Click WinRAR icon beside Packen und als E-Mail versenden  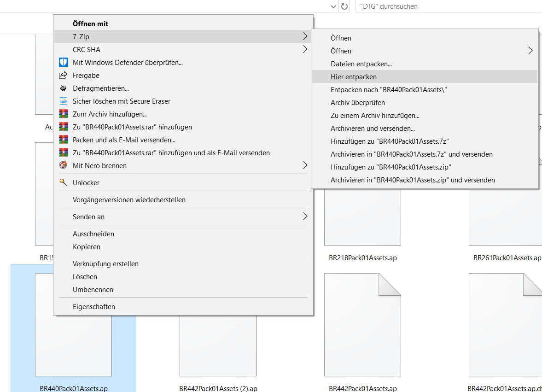click(x=63, y=140)
